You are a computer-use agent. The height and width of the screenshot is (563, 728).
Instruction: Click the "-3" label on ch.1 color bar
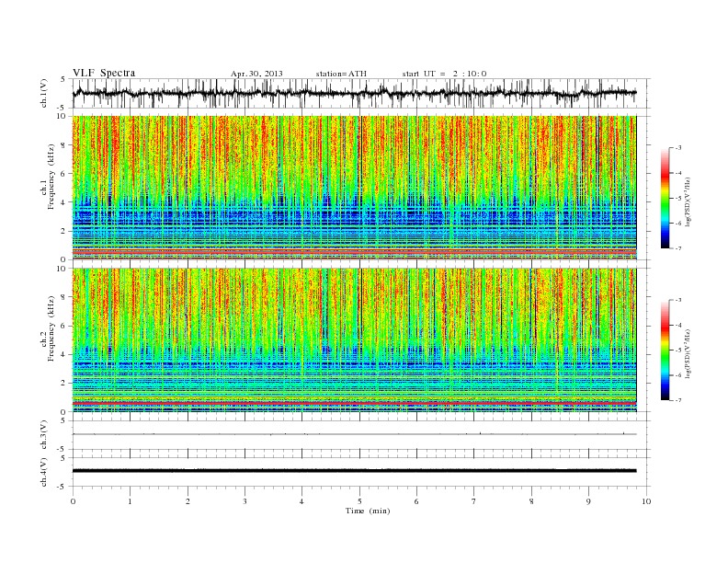(677, 148)
